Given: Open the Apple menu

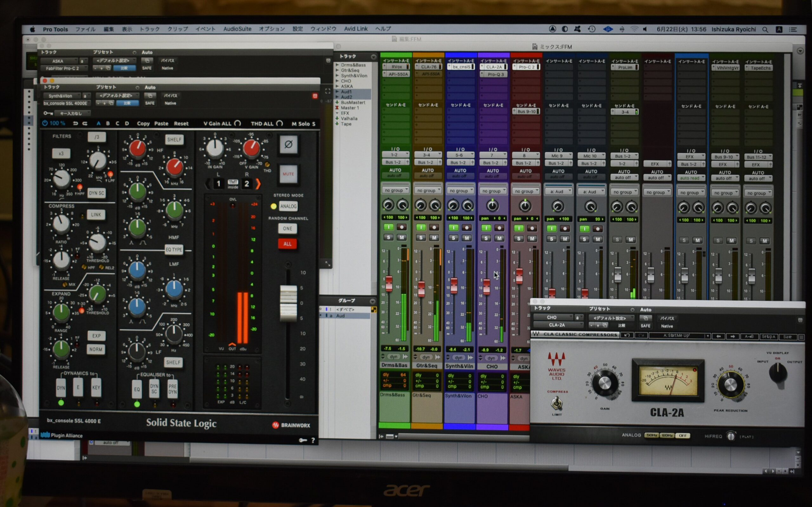Looking at the screenshot, I should click(32, 30).
